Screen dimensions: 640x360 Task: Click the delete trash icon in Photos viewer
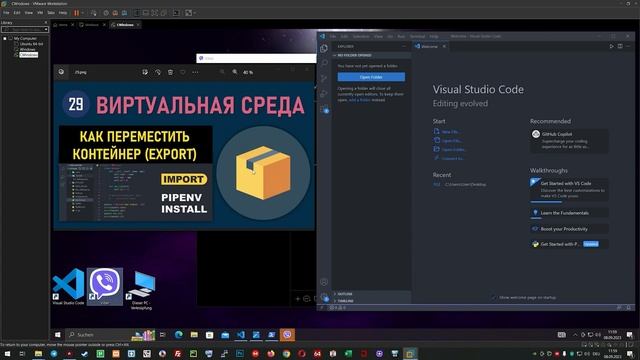pyautogui.click(x=170, y=72)
